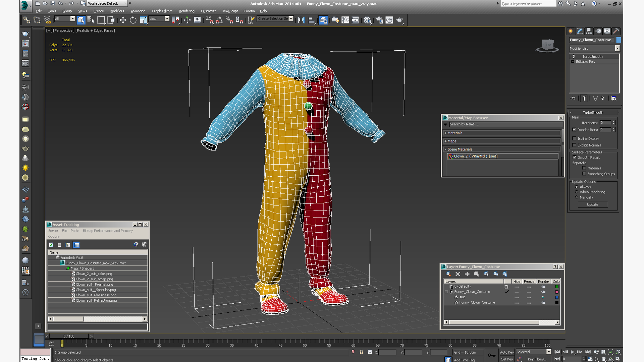This screenshot has height=362, width=644.
Task: Click the green color swatch of 0 (default) layer
Action: point(557,287)
